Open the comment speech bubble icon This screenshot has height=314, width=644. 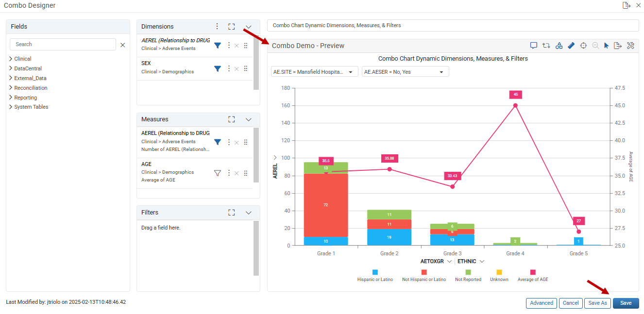[x=533, y=46]
